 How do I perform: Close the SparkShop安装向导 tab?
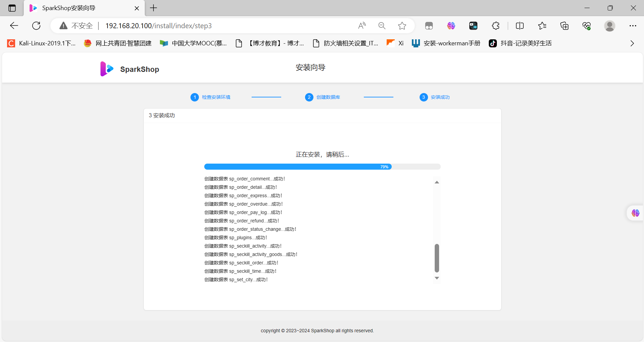(137, 8)
